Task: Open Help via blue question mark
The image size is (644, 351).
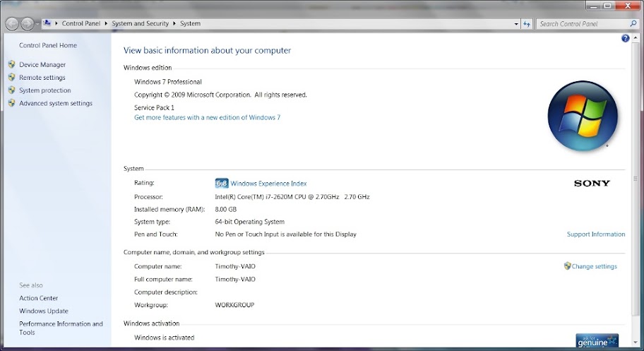Action: [625, 38]
